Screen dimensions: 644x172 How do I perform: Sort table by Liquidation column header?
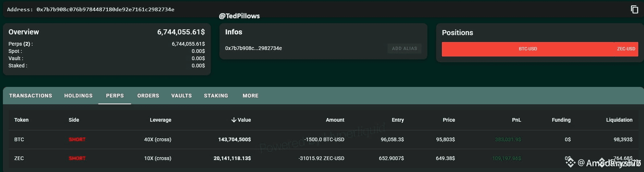[619, 120]
